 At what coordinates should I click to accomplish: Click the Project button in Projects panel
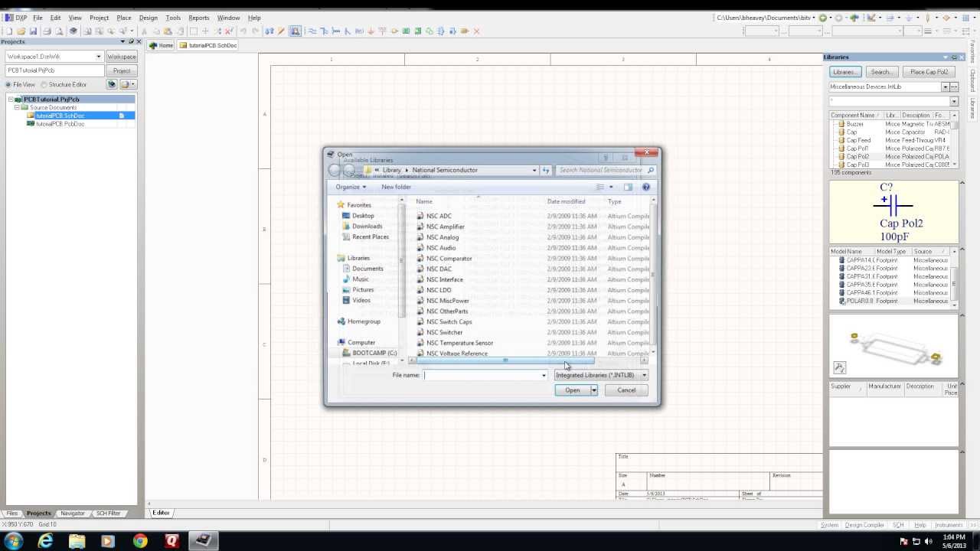[121, 70]
